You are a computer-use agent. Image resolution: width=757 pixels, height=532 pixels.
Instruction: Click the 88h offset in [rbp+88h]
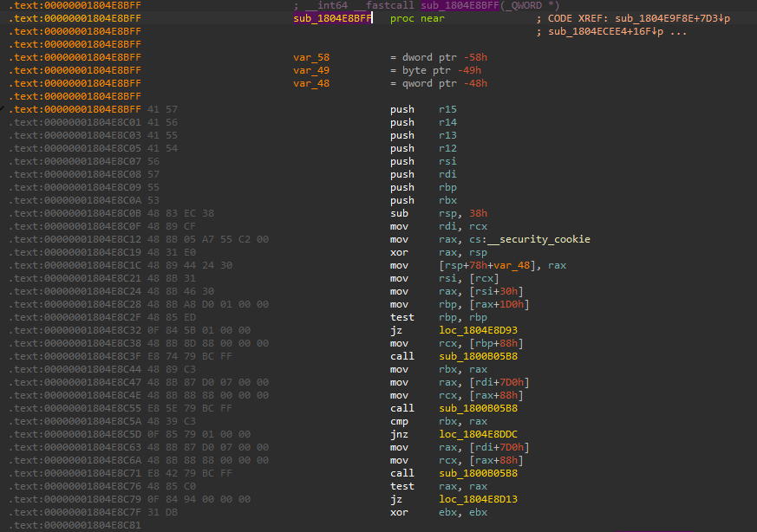click(x=509, y=343)
